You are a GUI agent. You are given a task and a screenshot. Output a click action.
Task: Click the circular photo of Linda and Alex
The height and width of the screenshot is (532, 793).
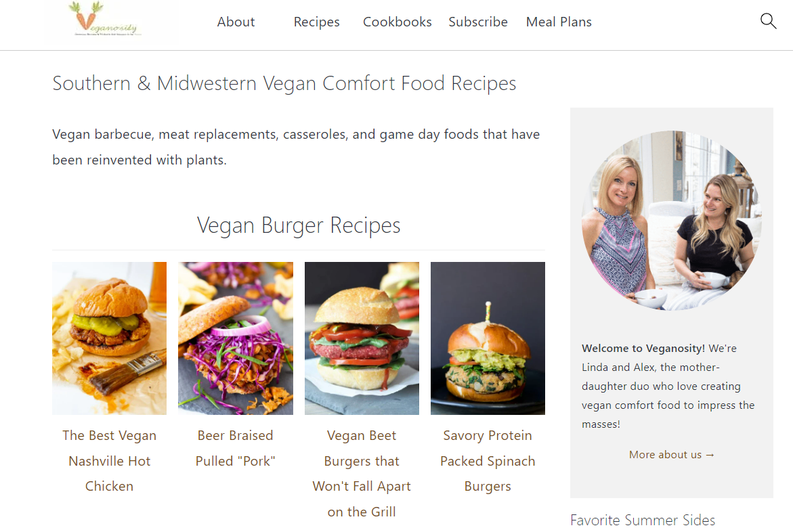coord(672,221)
